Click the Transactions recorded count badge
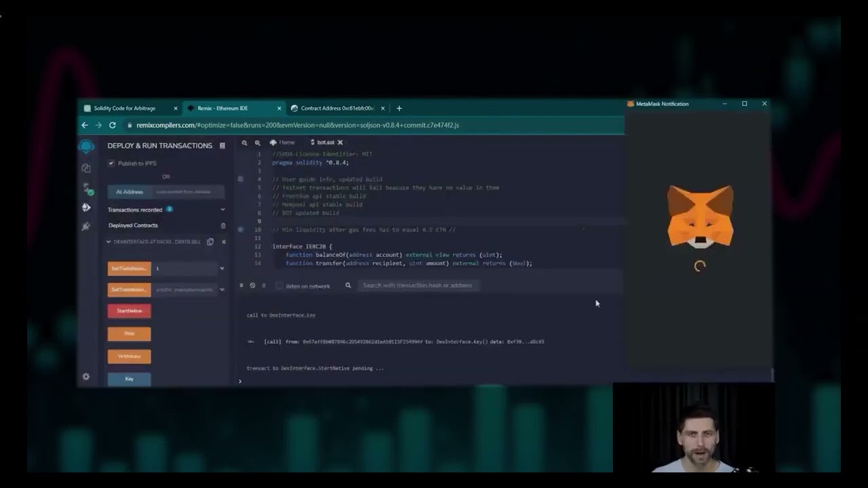 point(170,209)
